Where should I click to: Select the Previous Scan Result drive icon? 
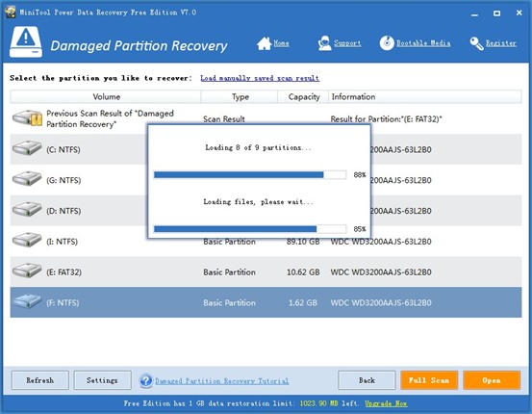pos(27,117)
